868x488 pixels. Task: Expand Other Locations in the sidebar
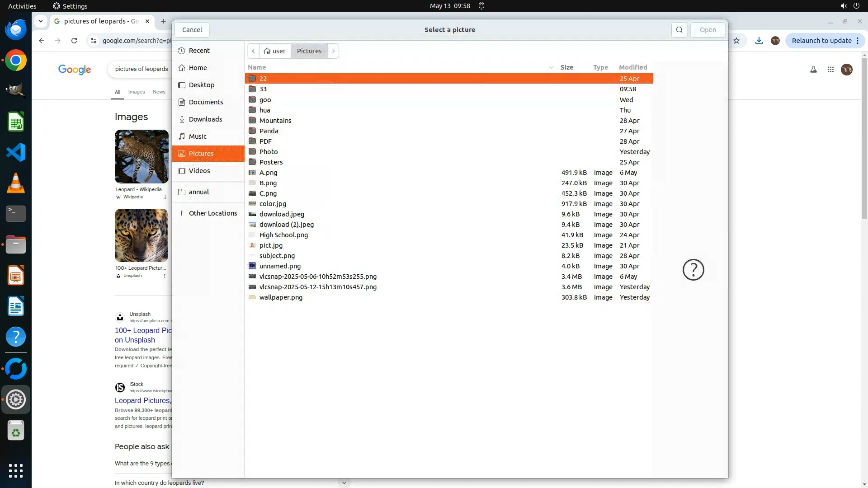coord(212,213)
